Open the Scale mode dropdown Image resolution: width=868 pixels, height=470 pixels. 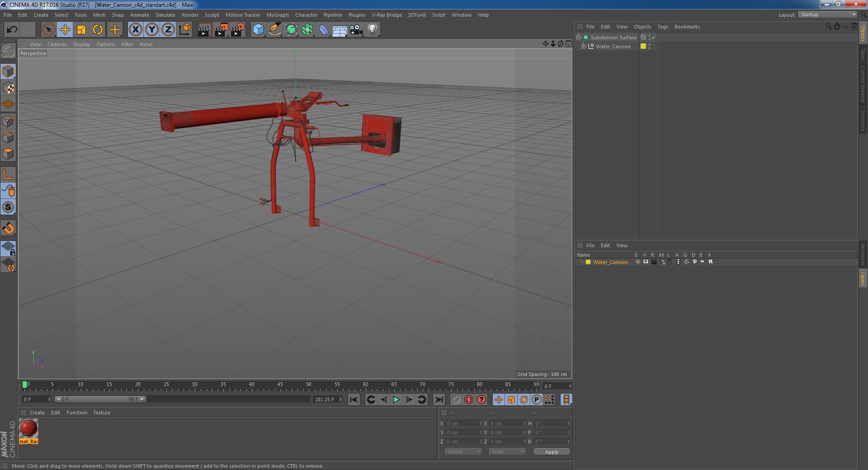(x=507, y=451)
